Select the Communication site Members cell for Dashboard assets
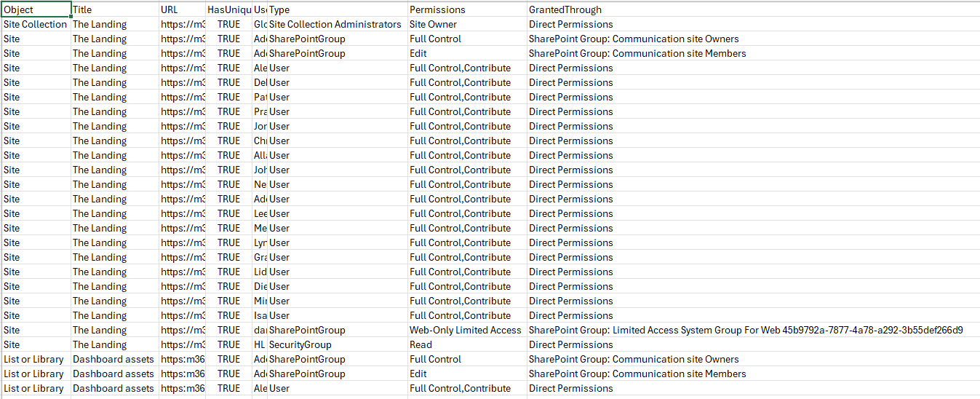The image size is (980, 399). [x=753, y=374]
